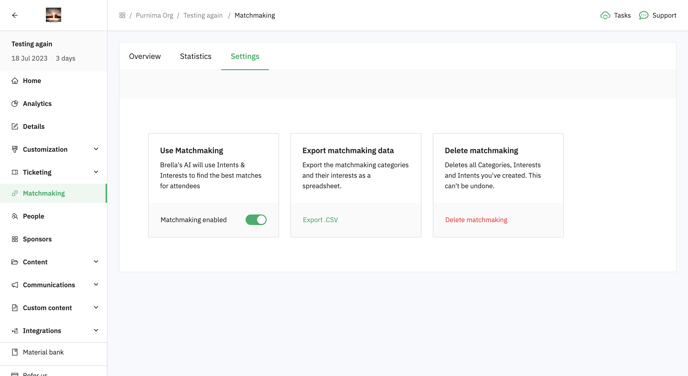The width and height of the screenshot is (688, 376).
Task: Click the Communications megaphone icon
Action: [15, 285]
